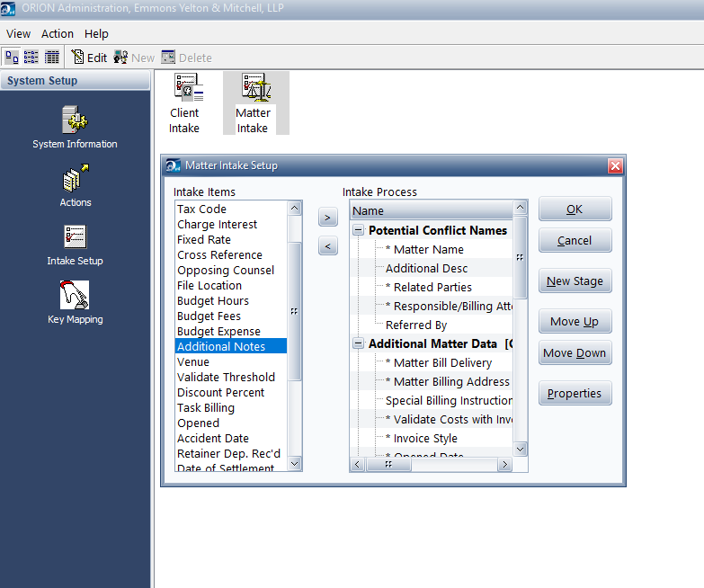Click Intake Items scroll down arrow
Image resolution: width=704 pixels, height=588 pixels.
[x=295, y=463]
